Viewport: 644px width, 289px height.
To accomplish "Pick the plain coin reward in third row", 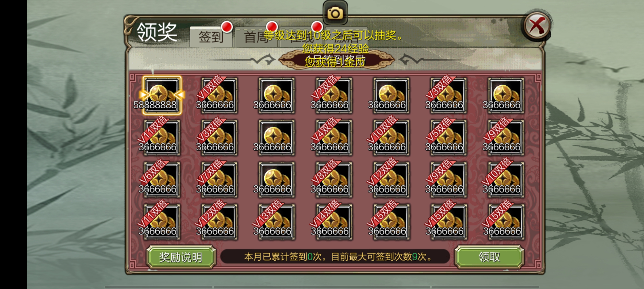I will (x=277, y=180).
